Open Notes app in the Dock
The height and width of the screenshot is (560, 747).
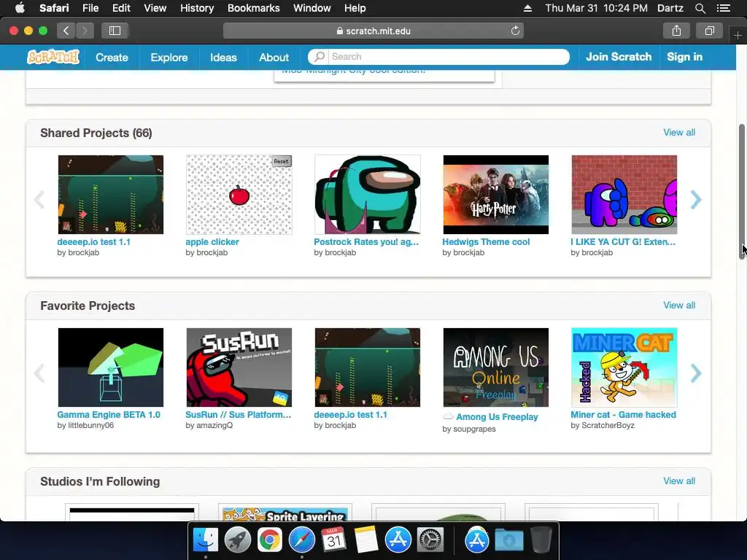pyautogui.click(x=366, y=540)
